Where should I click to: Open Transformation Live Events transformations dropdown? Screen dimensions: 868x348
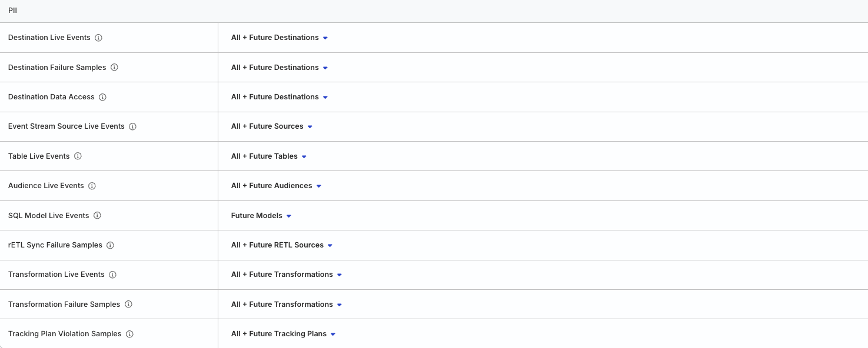click(286, 275)
